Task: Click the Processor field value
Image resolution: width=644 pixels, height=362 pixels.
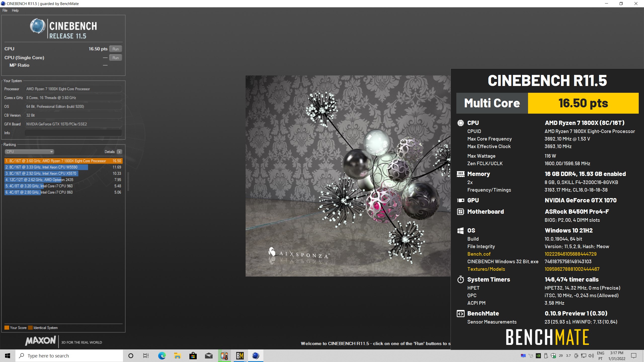Action: pos(73,89)
